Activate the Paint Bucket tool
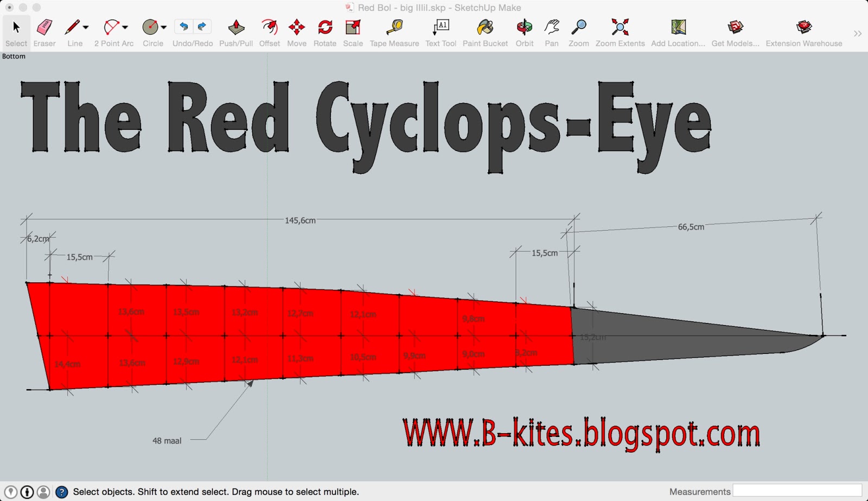 point(484,27)
